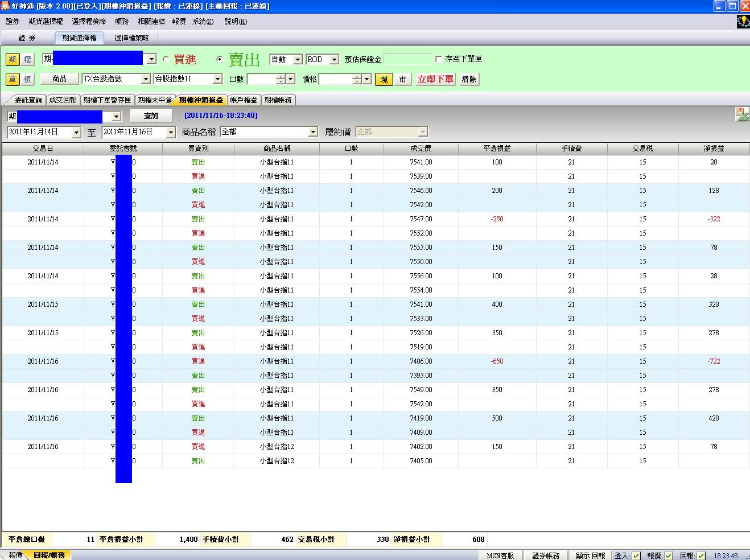Open the 價格 price dropdown arrow
This screenshot has width=750, height=560.
(367, 79)
